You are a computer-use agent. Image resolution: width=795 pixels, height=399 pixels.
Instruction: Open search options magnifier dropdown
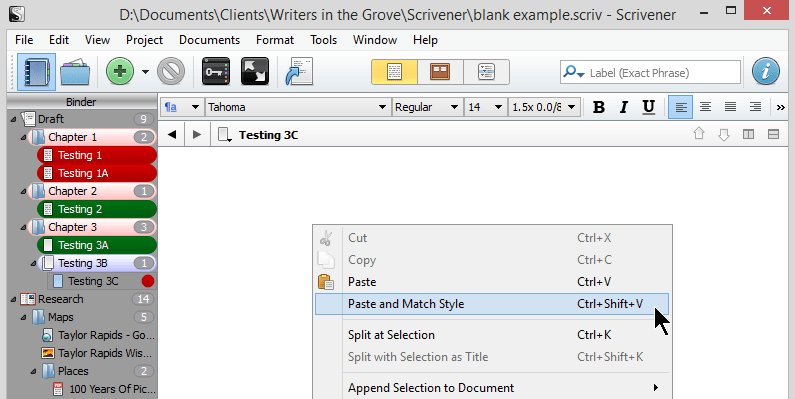(573, 72)
